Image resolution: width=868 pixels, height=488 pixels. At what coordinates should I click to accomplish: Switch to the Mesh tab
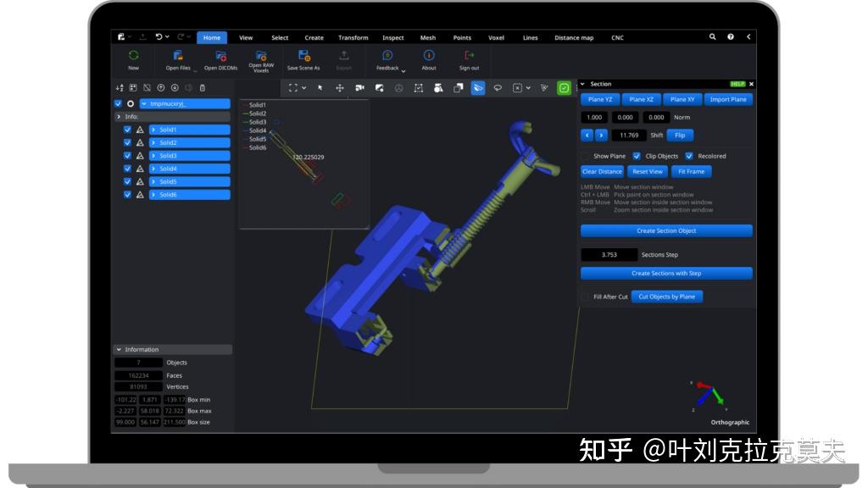pyautogui.click(x=428, y=37)
